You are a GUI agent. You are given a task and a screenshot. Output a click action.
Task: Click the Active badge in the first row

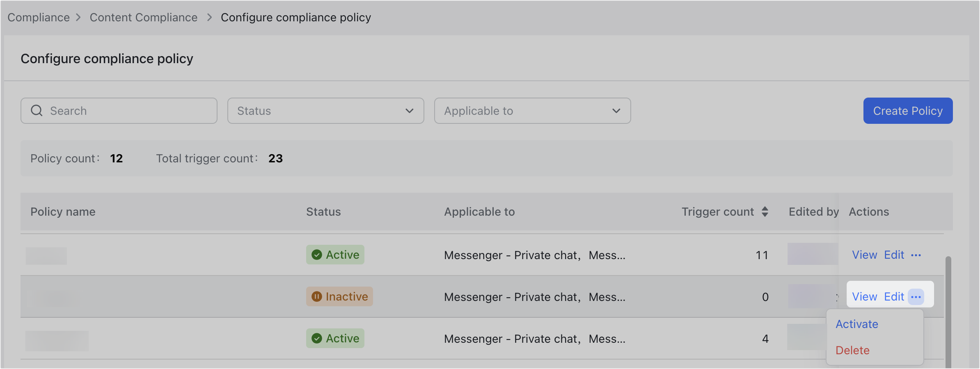335,255
